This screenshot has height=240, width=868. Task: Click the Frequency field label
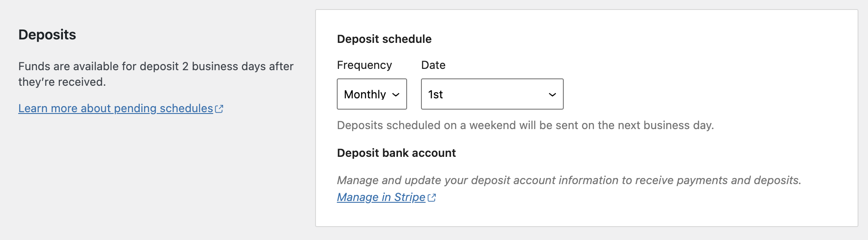pyautogui.click(x=365, y=65)
